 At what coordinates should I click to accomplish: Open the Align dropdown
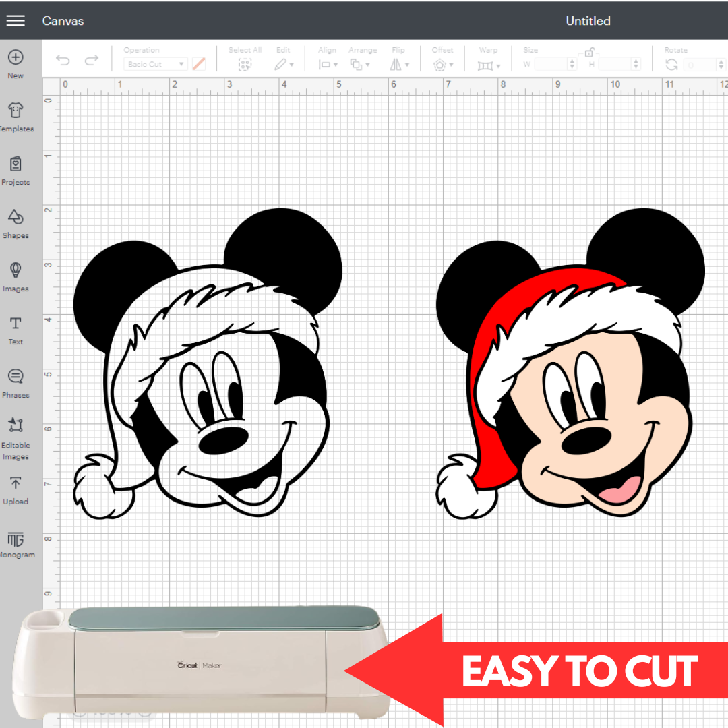click(x=328, y=65)
